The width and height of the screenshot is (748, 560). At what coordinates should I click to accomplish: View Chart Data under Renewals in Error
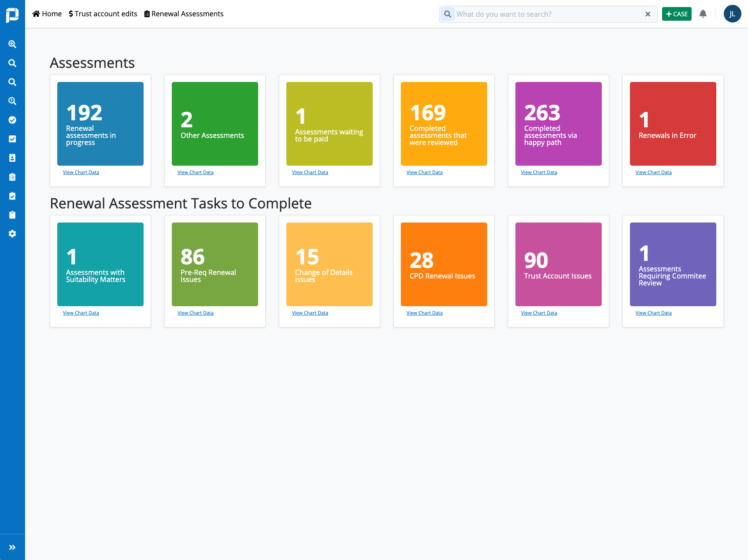[653, 172]
